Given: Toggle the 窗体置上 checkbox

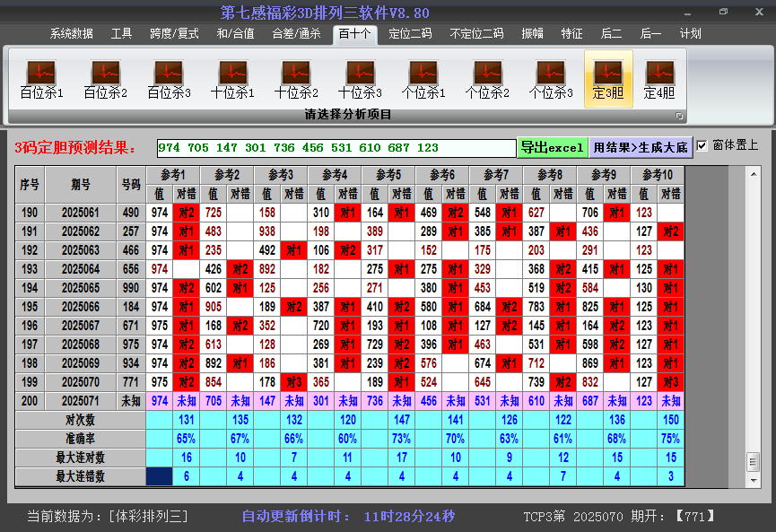Looking at the screenshot, I should coord(702,145).
